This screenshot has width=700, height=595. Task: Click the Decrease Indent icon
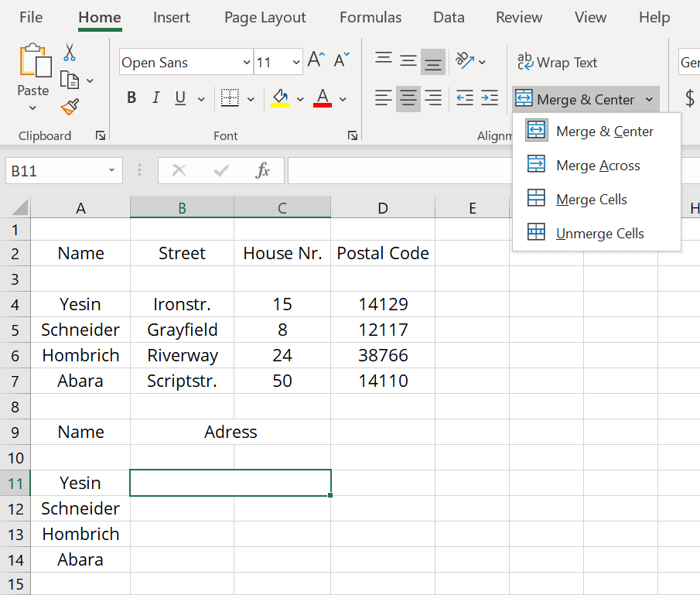click(x=464, y=98)
